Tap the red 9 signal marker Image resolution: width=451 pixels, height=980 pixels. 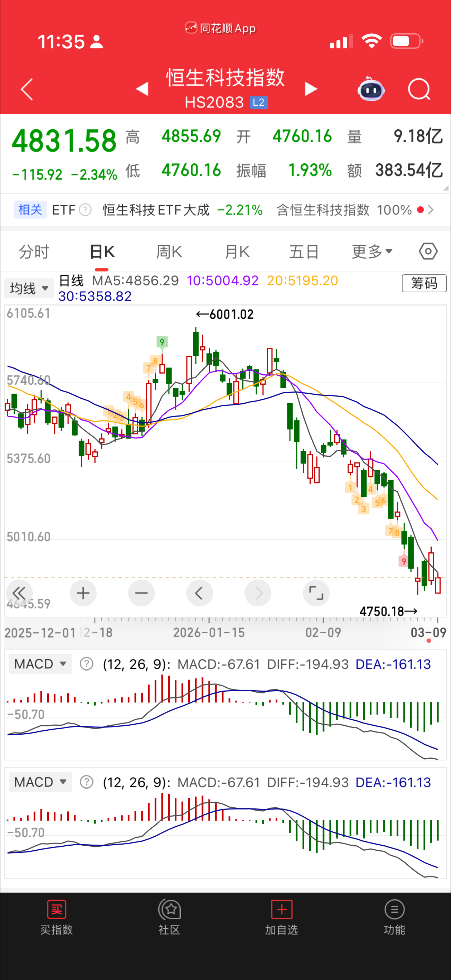pos(403,561)
